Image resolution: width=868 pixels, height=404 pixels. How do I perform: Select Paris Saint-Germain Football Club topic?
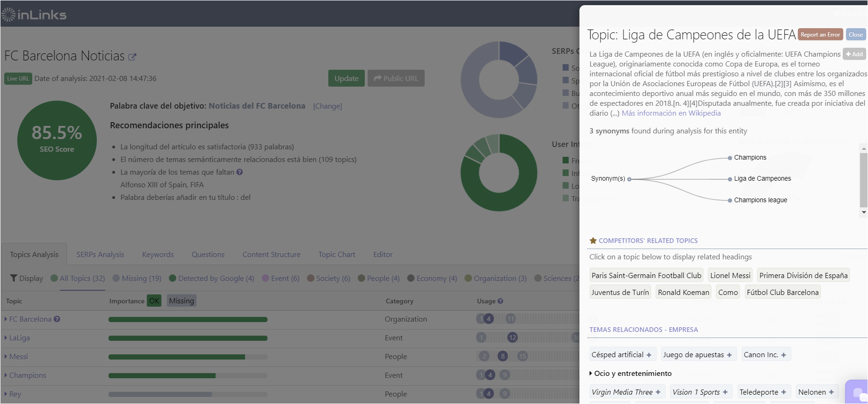[x=646, y=275]
